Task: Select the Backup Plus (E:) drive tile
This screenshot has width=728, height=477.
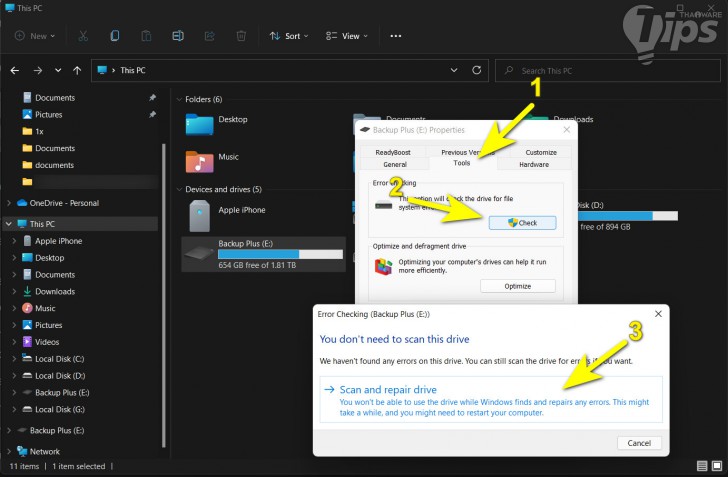Action: click(263, 254)
